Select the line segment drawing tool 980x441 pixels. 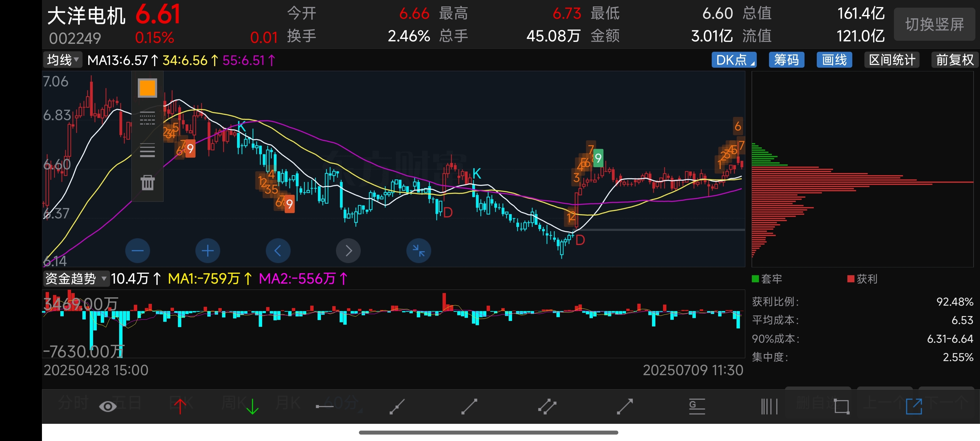point(469,406)
